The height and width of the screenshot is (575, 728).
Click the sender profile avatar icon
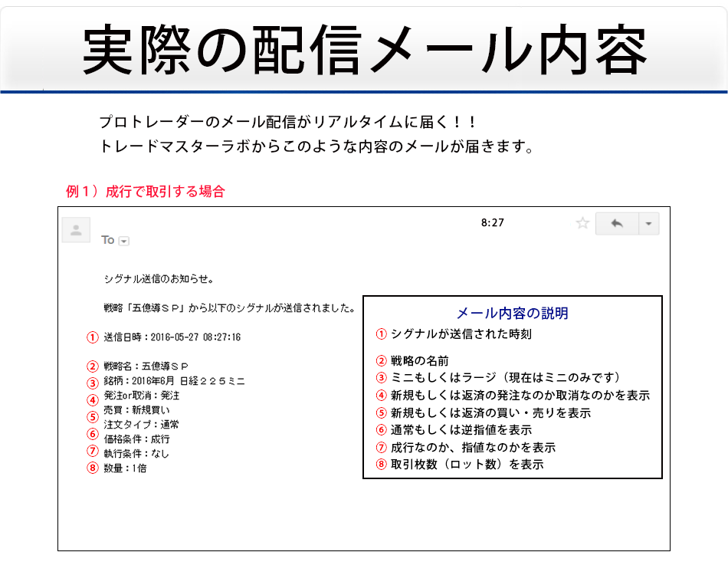(76, 230)
